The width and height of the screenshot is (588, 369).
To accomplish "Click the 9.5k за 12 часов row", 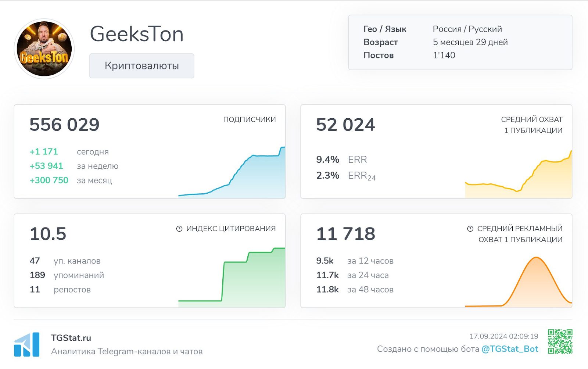I will 355,261.
